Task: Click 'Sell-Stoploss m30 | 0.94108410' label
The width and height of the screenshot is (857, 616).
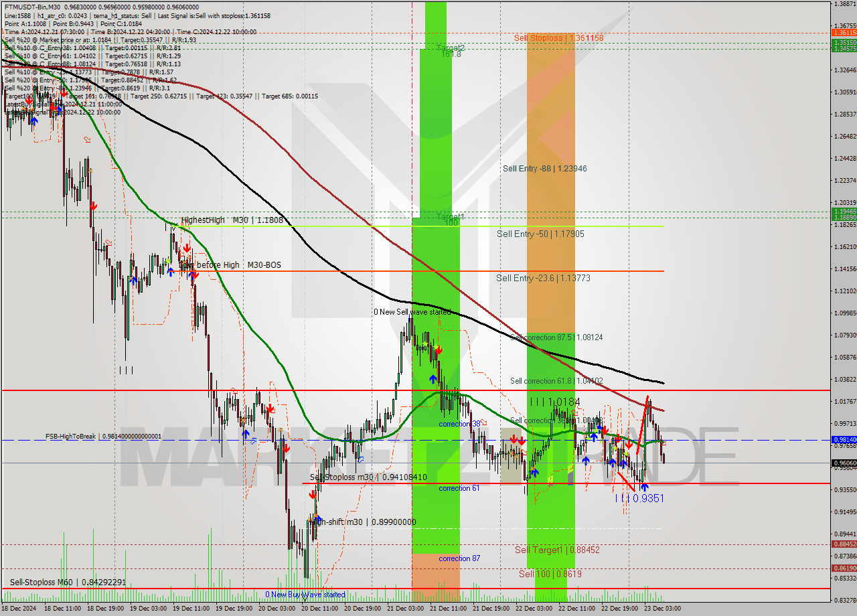Action: tap(368, 477)
